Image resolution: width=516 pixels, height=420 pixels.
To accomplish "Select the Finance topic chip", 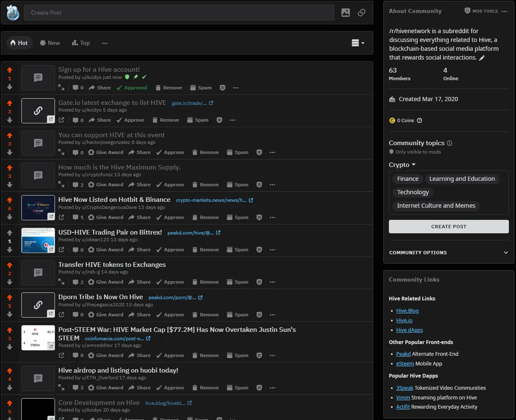I will 408,179.
